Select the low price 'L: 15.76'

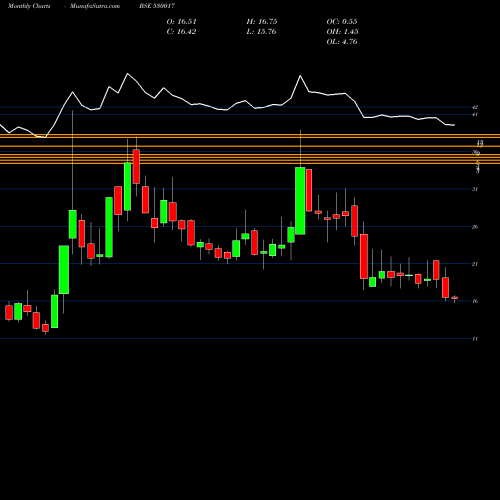(x=262, y=32)
